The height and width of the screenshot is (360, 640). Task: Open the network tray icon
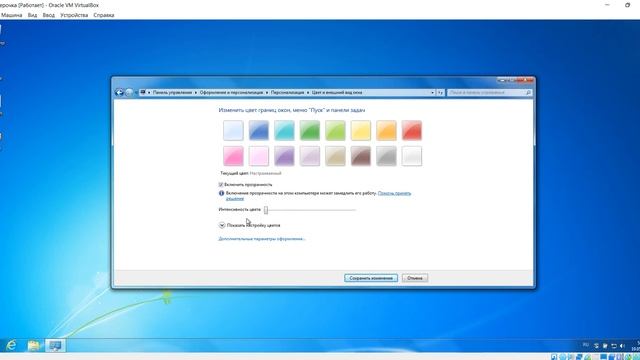[x=613, y=346]
